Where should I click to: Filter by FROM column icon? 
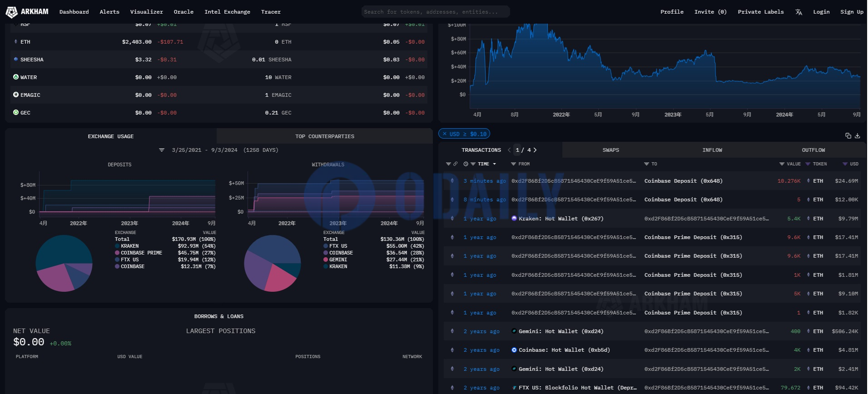(x=513, y=164)
